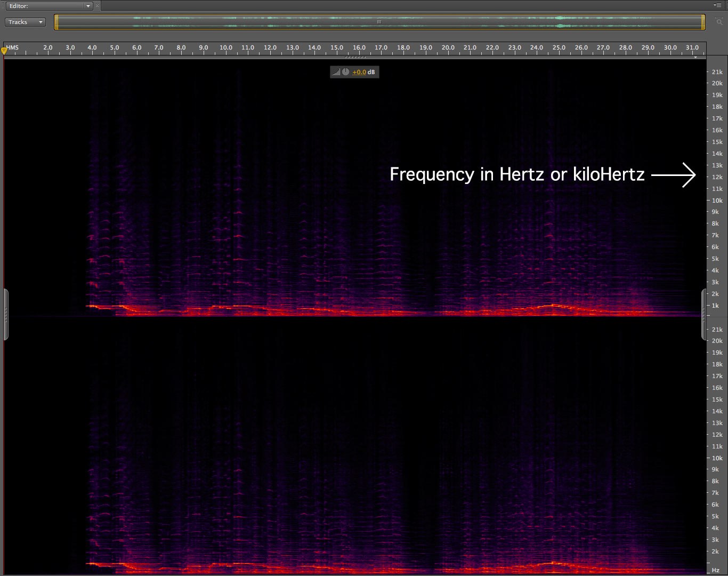Image resolution: width=728 pixels, height=576 pixels.
Task: Click the Hz label at bottom of frequency scale
Action: 716,570
